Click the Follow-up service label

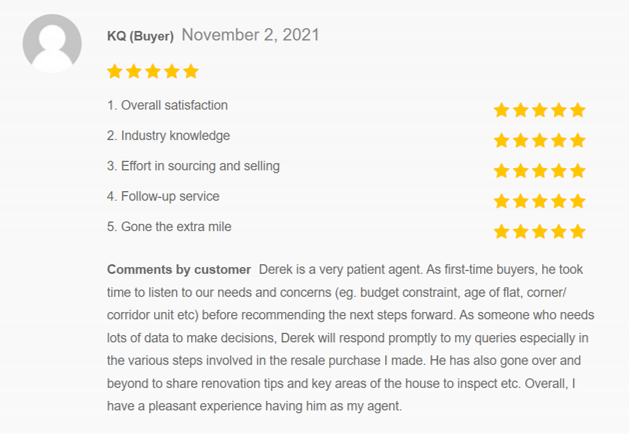163,196
